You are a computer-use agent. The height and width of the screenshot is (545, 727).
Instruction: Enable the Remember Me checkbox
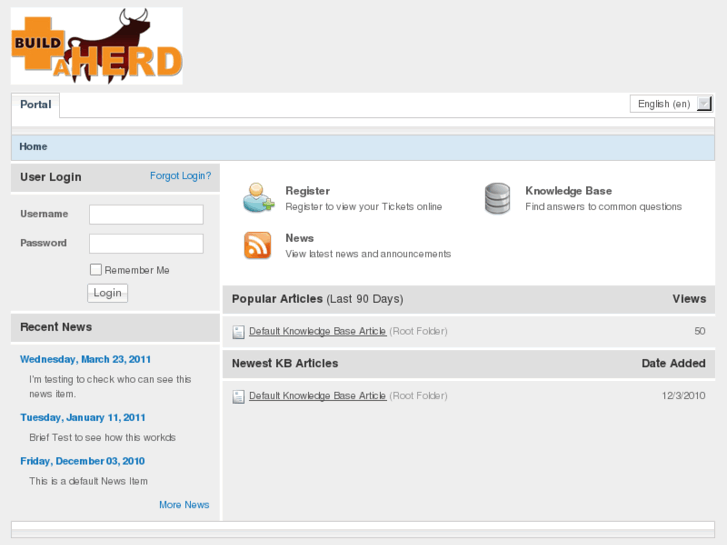coord(96,269)
